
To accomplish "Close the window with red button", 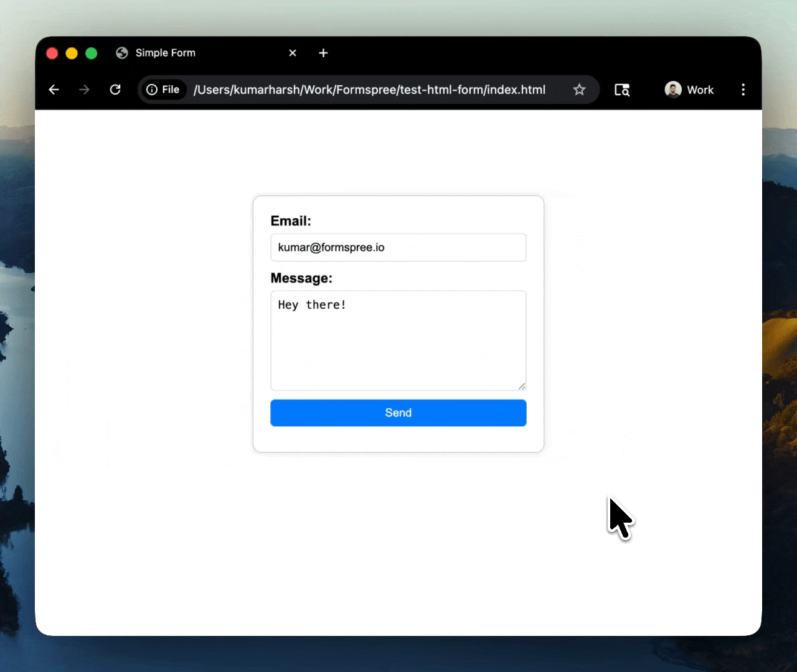I will click(52, 54).
